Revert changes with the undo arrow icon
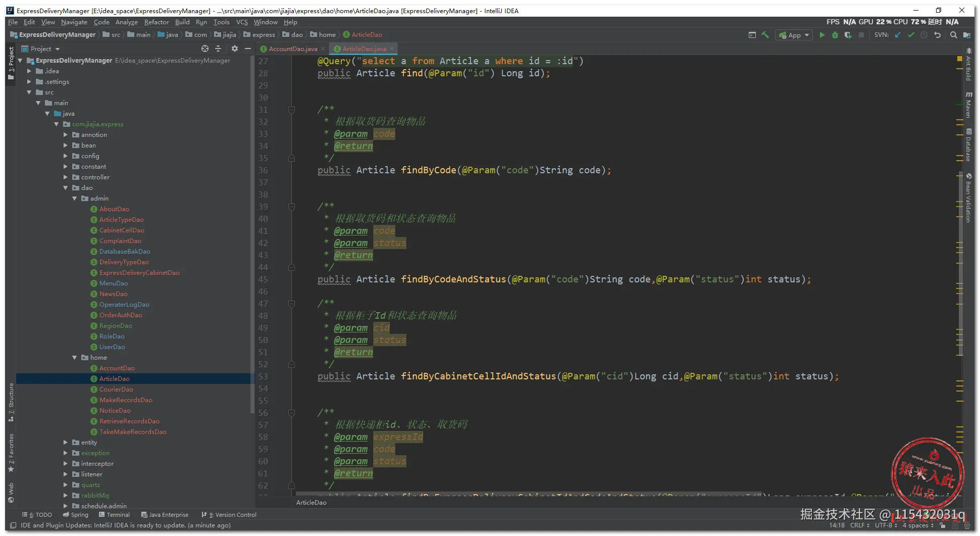This screenshot has height=536, width=980. point(938,35)
